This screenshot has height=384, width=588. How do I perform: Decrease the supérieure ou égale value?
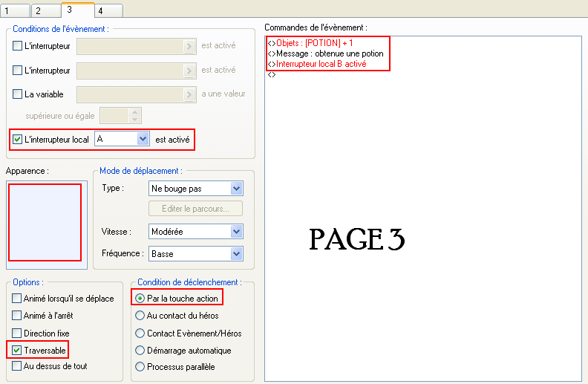click(x=134, y=120)
